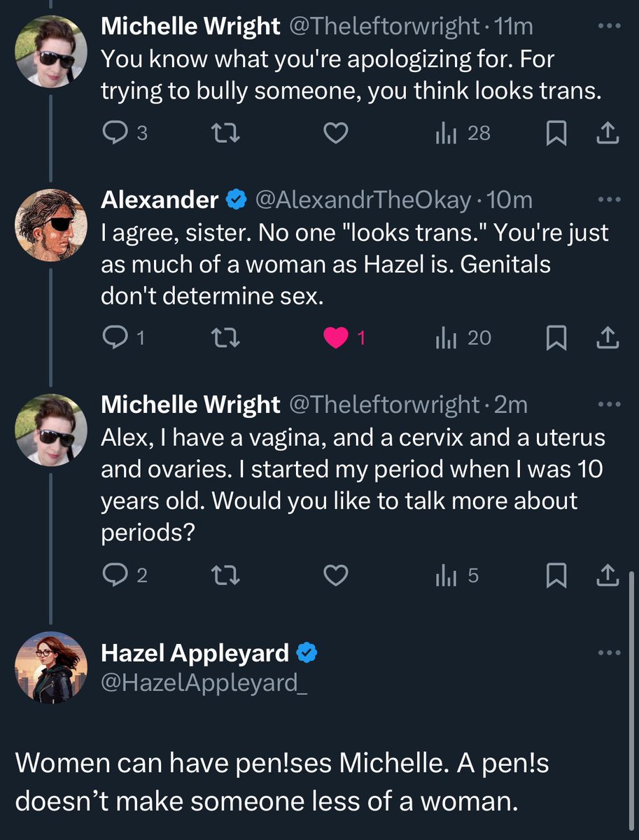Bookmark Michelle Wright's 11m tweet
639x840 pixels.
click(x=555, y=133)
